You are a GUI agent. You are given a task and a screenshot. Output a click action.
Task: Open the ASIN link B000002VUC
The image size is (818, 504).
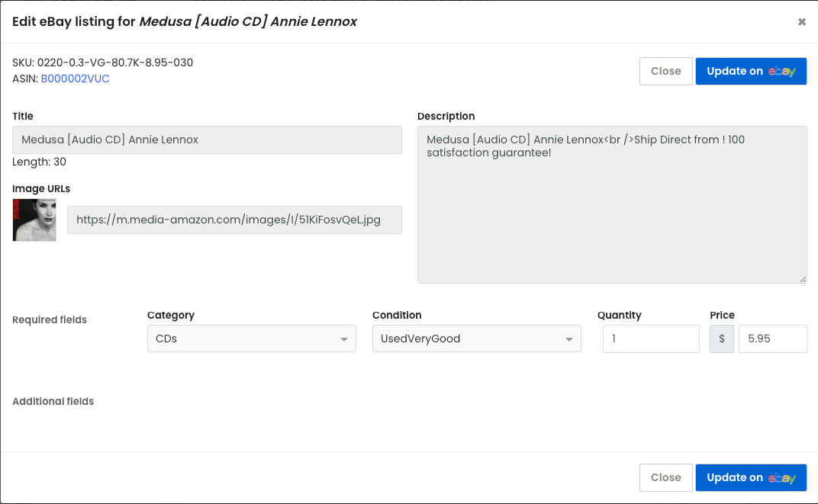pos(75,79)
